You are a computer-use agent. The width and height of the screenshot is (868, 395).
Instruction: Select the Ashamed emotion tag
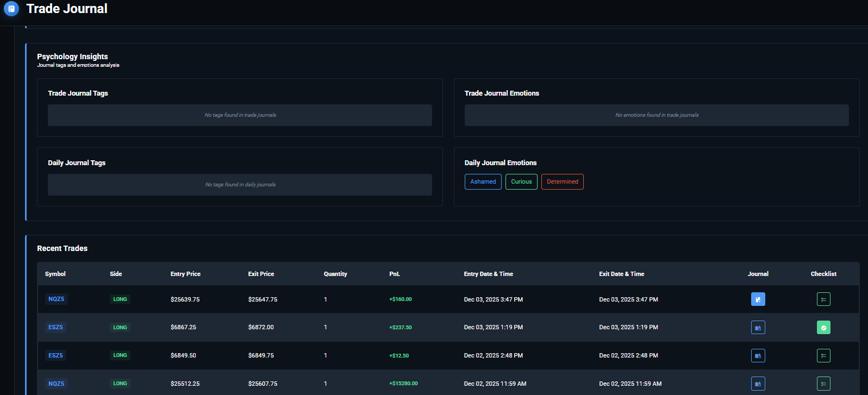coord(483,181)
